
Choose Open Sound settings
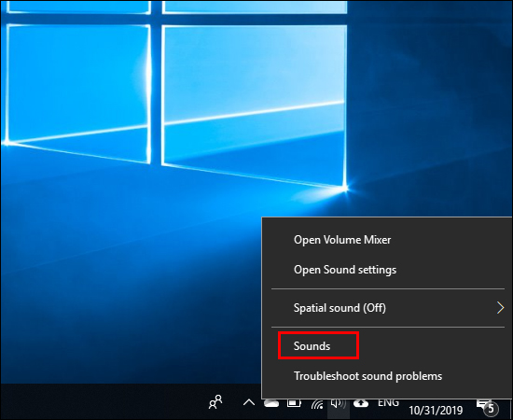(x=345, y=270)
